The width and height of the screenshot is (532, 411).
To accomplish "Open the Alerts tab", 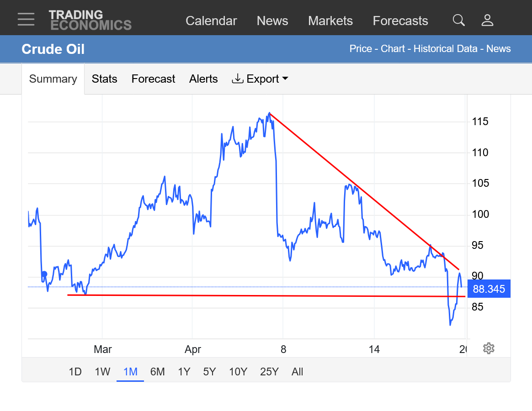I will [203, 79].
